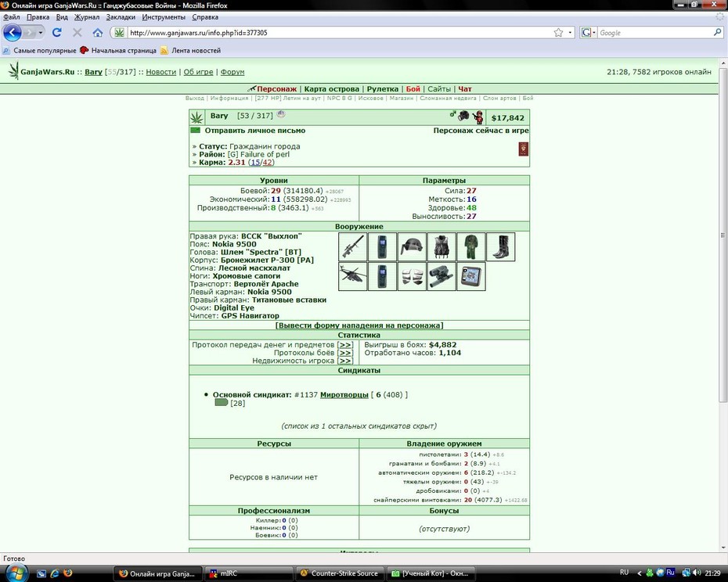Screen dimensions: 728x582
Task: Open the Закладки menu
Action: click(121, 17)
